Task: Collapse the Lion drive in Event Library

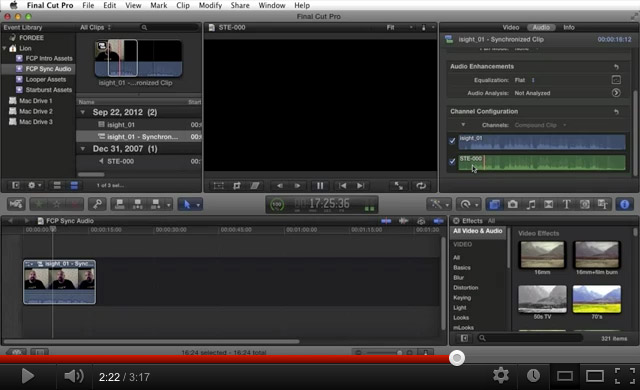Action: pyautogui.click(x=4, y=48)
